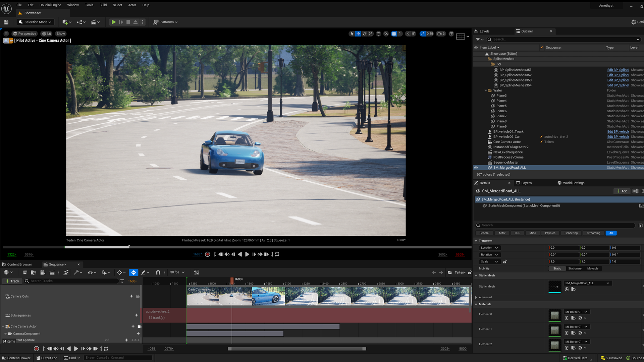This screenshot has height=362, width=644.
Task: Switch to the Content Browser tab
Action: pyautogui.click(x=19, y=264)
